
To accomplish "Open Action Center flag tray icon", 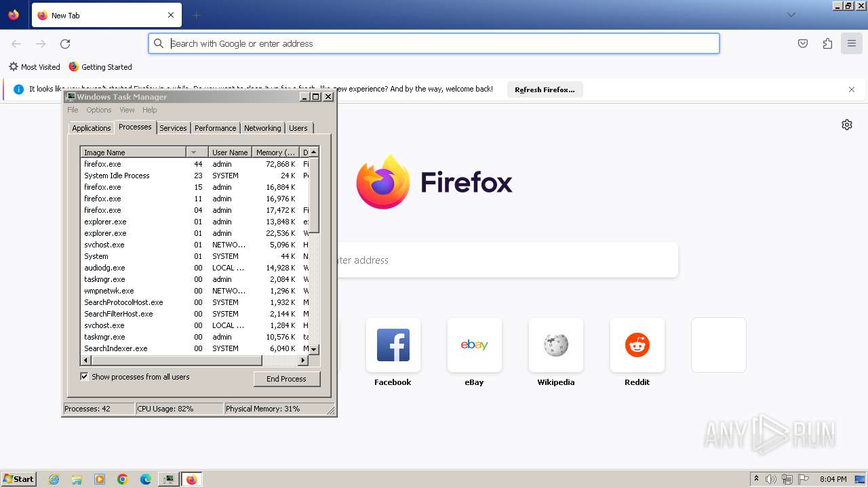I will [804, 479].
